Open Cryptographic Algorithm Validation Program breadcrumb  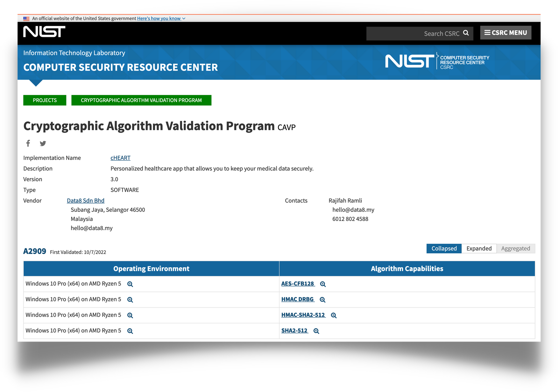(141, 100)
